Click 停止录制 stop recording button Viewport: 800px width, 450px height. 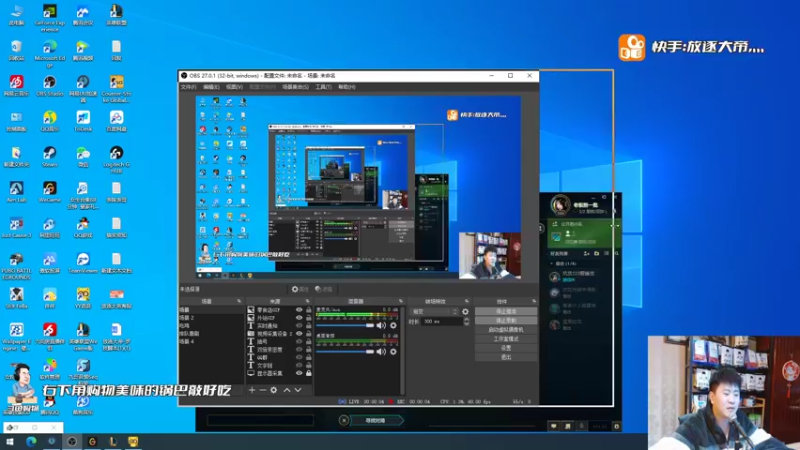point(506,320)
